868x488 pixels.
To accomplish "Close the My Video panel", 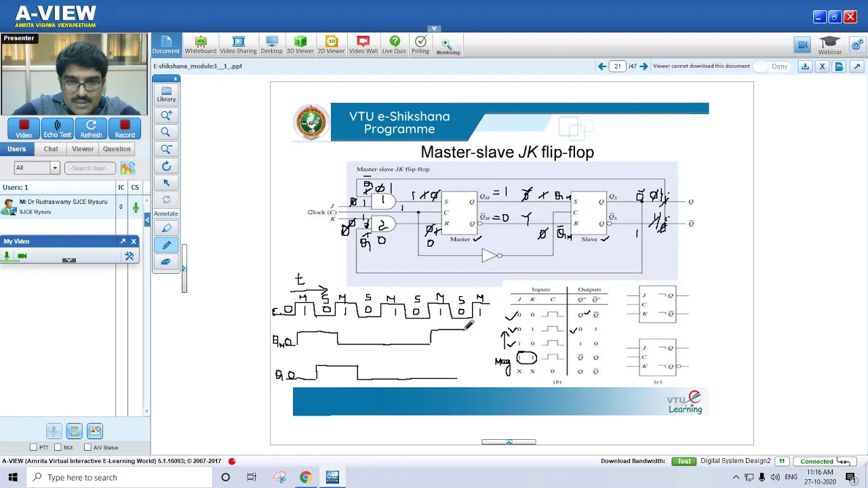I will tap(134, 241).
